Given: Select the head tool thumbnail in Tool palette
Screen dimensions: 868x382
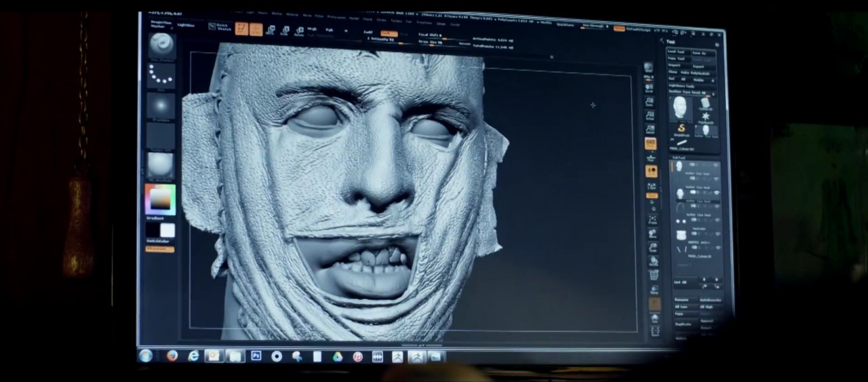Looking at the screenshot, I should tap(680, 108).
